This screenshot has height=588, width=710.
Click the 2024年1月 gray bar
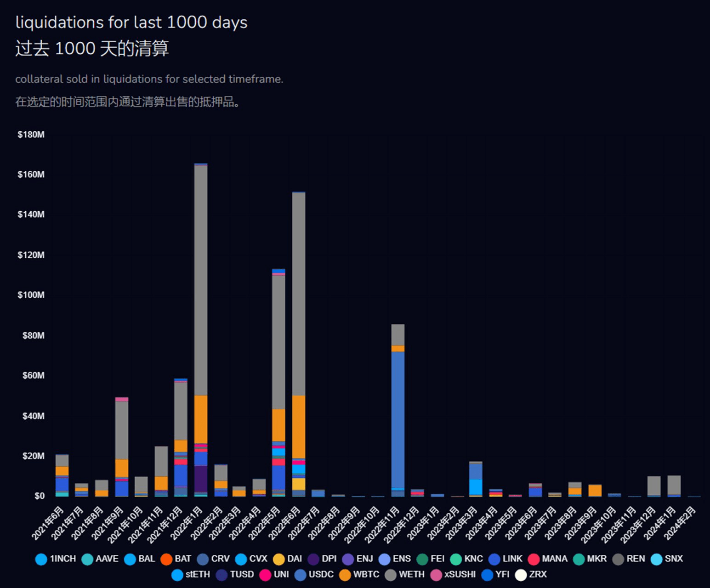tap(674, 485)
